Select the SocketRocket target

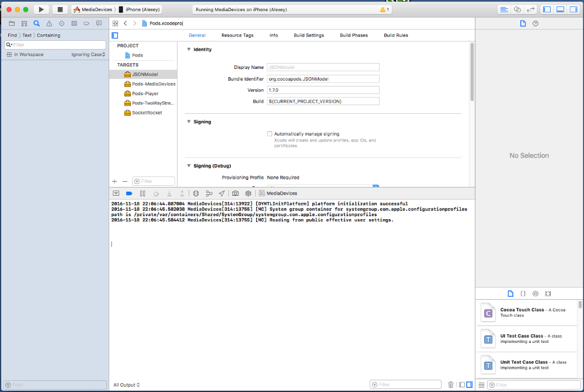pos(147,113)
